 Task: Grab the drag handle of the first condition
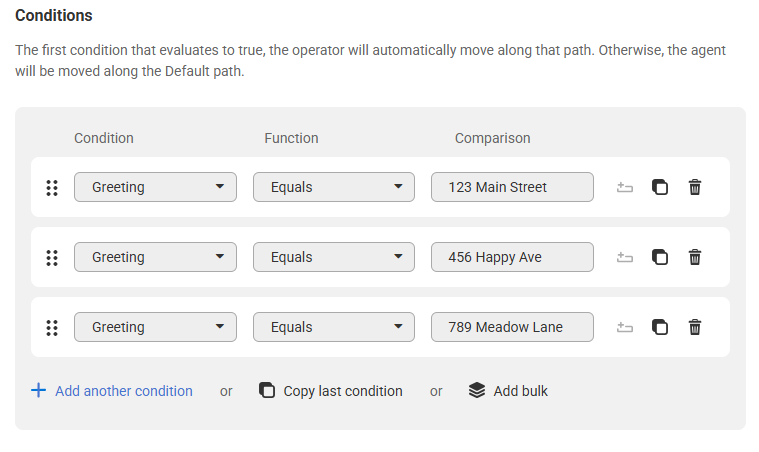(52, 188)
